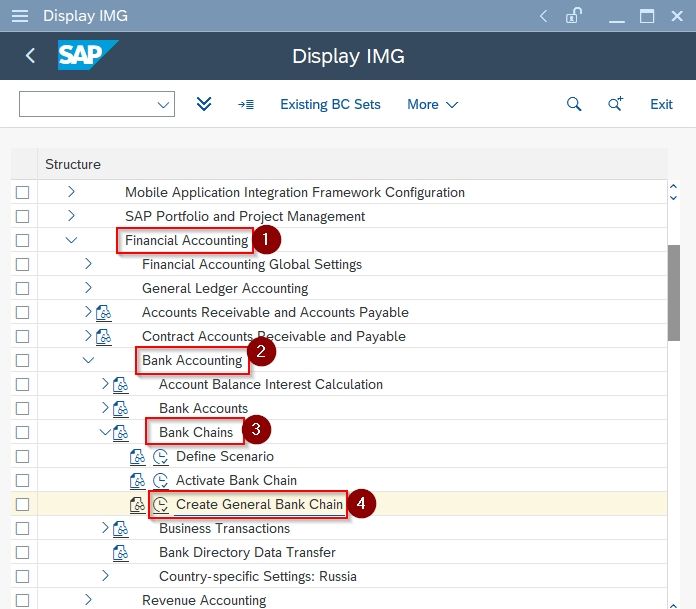Tick checkbox for Financial Accounting row
Image resolution: width=696 pixels, height=609 pixels.
[x=22, y=241]
